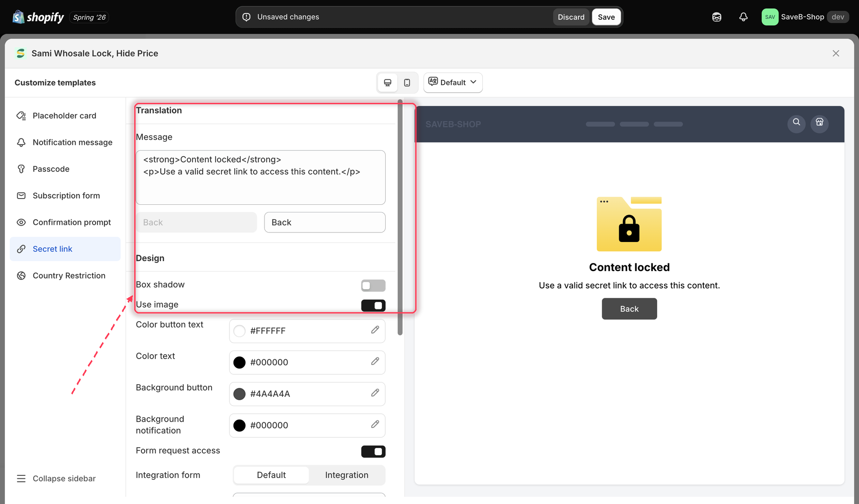Select Default integration form option

coord(271,475)
